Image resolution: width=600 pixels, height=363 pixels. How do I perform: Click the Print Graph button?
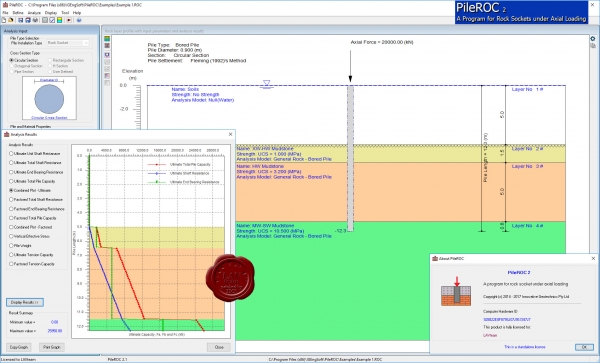[52, 347]
